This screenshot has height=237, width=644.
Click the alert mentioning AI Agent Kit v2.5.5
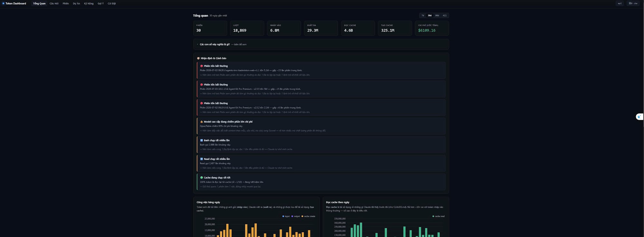coord(321,89)
